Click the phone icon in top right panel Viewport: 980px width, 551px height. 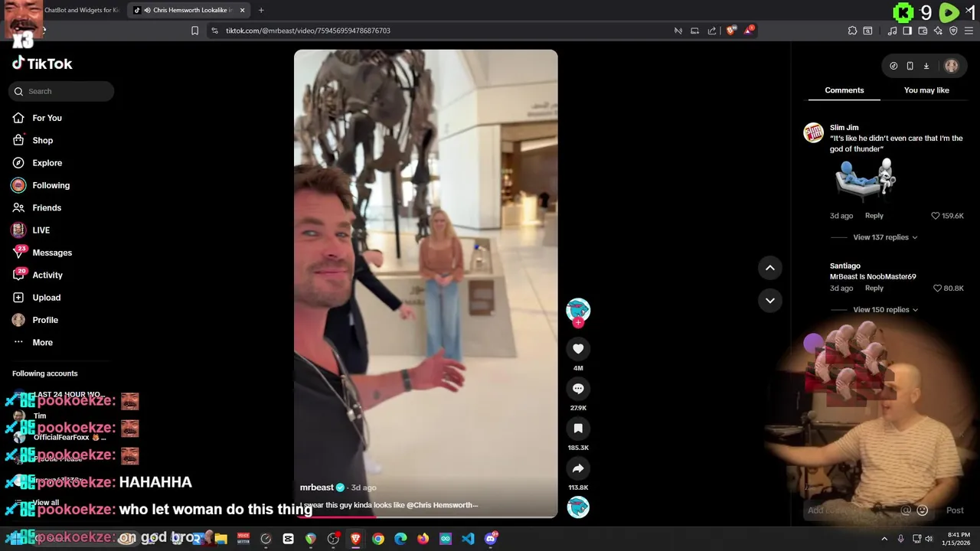[910, 66]
